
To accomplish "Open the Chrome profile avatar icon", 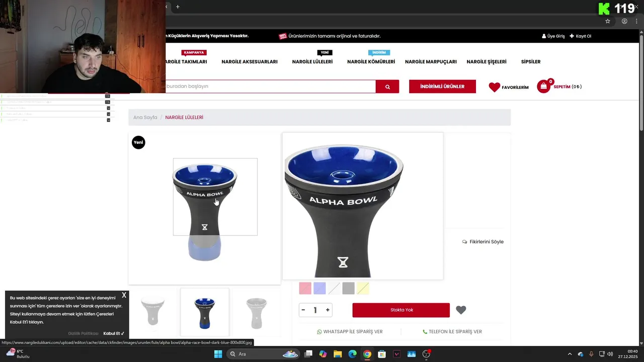I will 624,21.
